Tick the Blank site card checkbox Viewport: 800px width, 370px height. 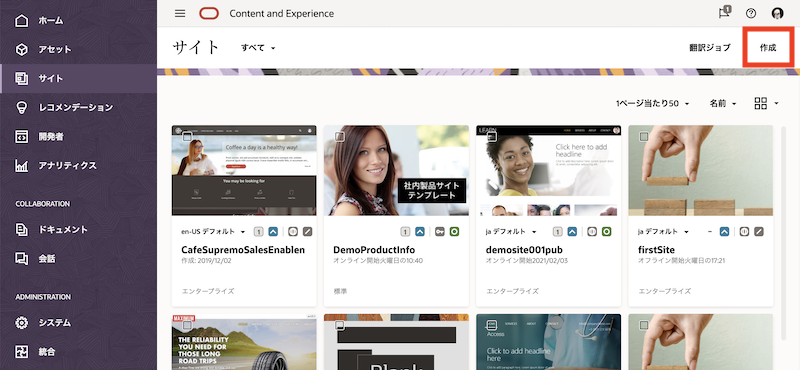click(339, 325)
